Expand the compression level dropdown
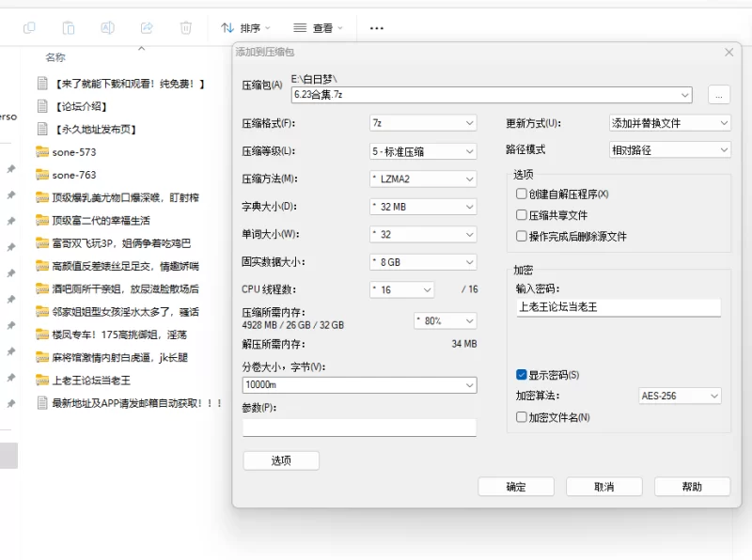The height and width of the screenshot is (560, 752). click(x=423, y=151)
